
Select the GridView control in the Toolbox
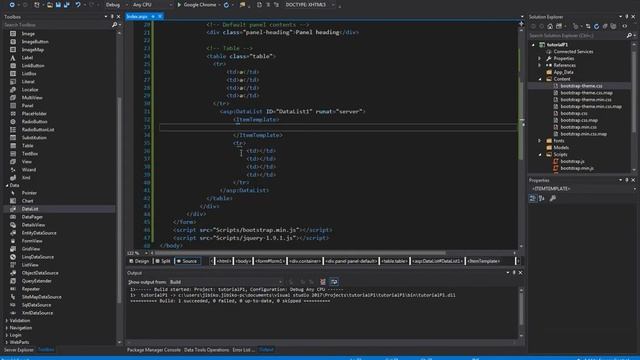click(x=31, y=249)
